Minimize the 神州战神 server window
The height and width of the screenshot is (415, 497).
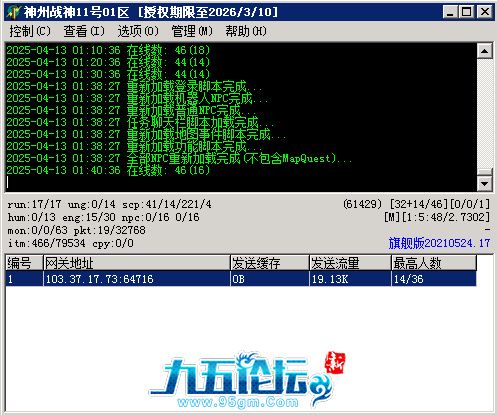click(450, 12)
